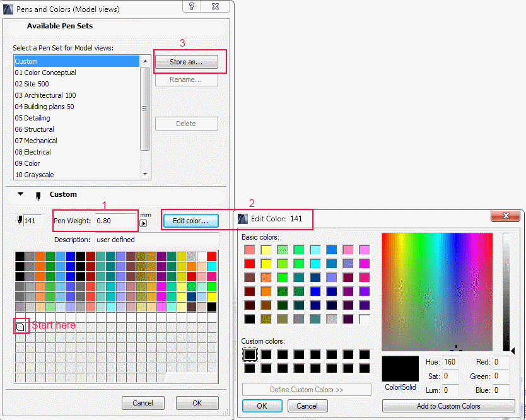
Task: Choose white swatch in Basic colors
Action: coord(365,319)
